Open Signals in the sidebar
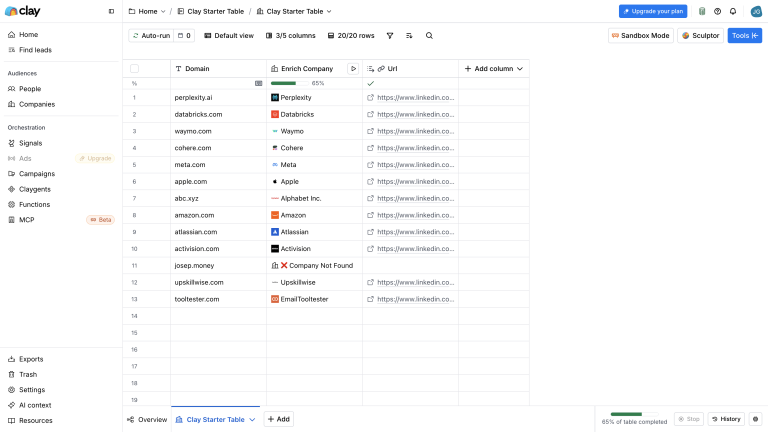768x432 pixels. click(25, 143)
